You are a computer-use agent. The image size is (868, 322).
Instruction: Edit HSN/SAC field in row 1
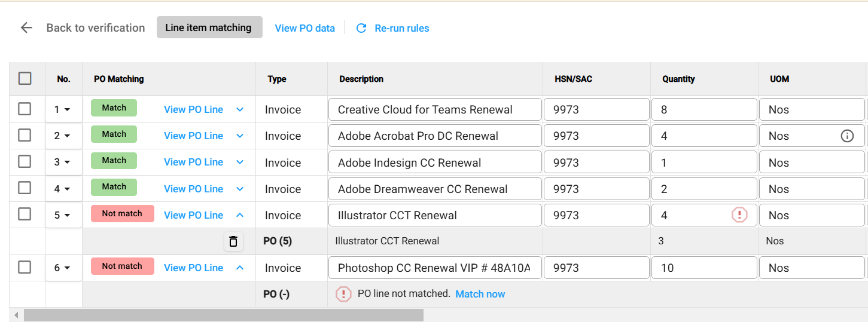[596, 110]
